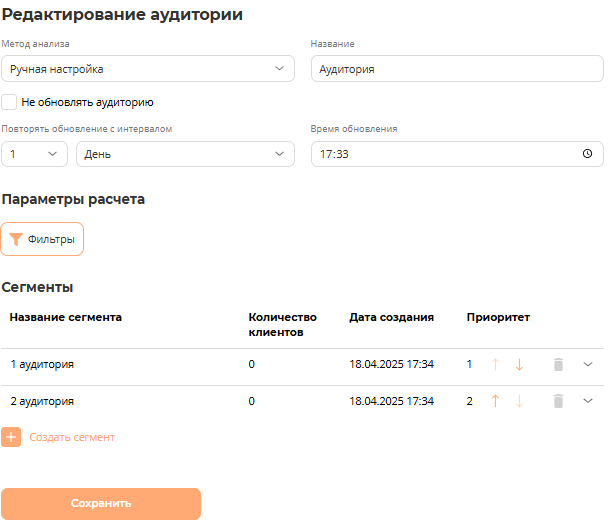
Task: Click the plus icon to create segment
Action: tap(11, 437)
